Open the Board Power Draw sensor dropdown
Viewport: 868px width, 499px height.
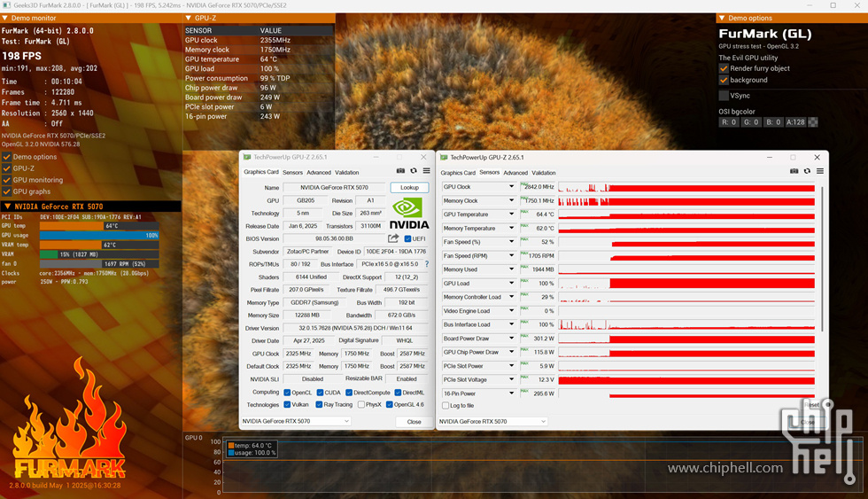point(511,339)
